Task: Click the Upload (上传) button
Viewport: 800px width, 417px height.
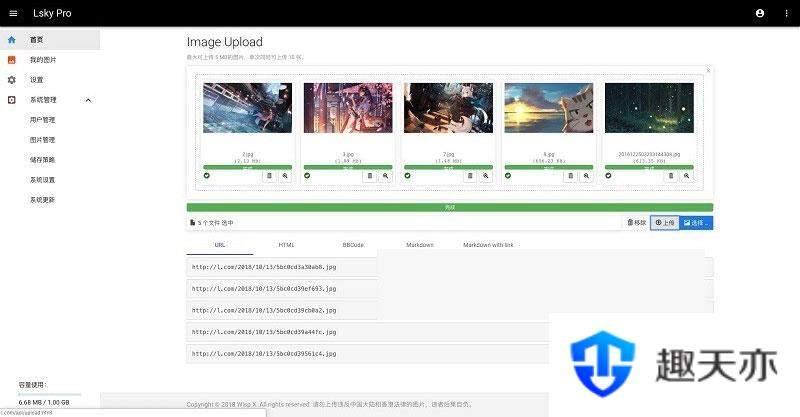Action: click(665, 223)
